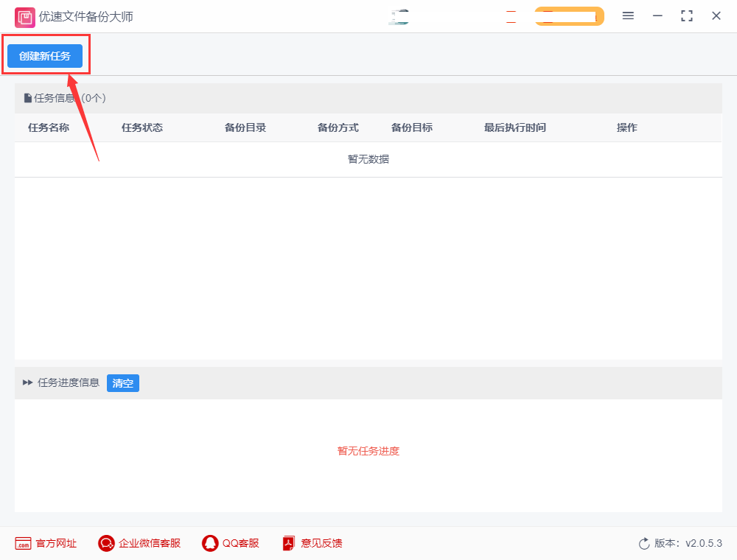Click the 暂无数据 empty table message
Screen dimensions: 737x560
tap(368, 159)
